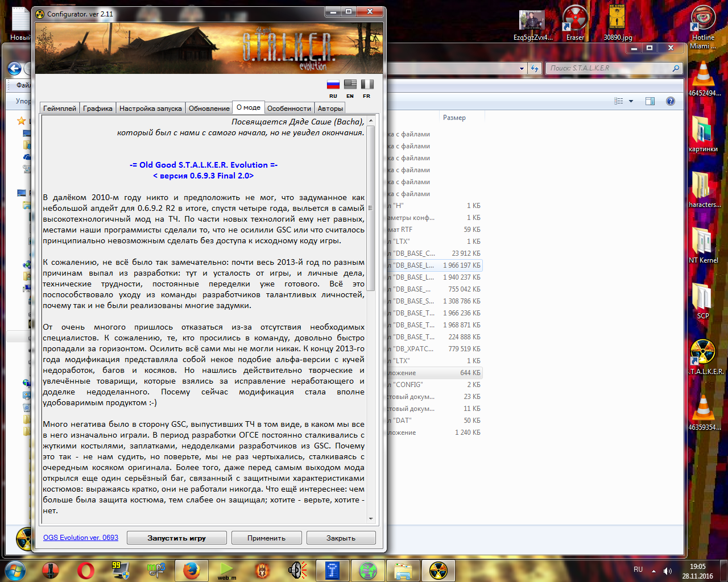Image resolution: width=728 pixels, height=582 pixels.
Task: Switch language with the EN flag icon
Action: (350, 85)
